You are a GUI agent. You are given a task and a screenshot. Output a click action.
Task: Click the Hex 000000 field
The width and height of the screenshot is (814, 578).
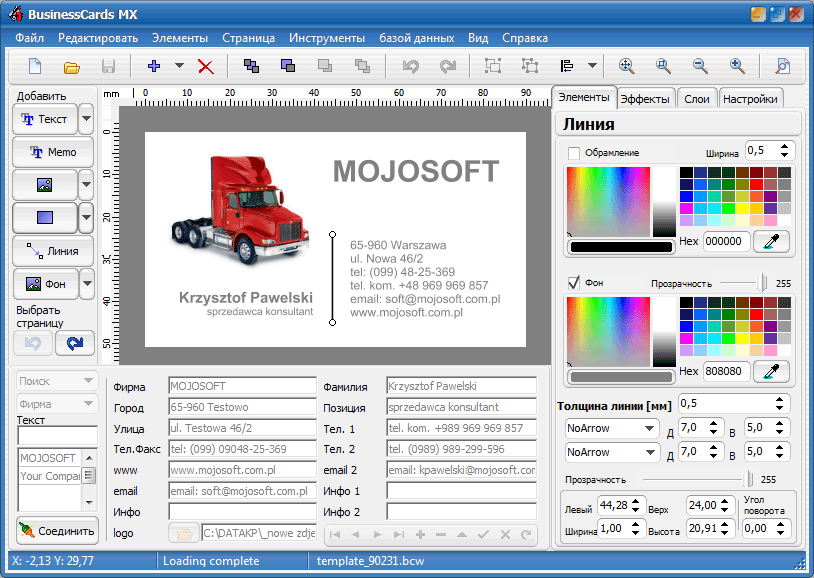(726, 241)
